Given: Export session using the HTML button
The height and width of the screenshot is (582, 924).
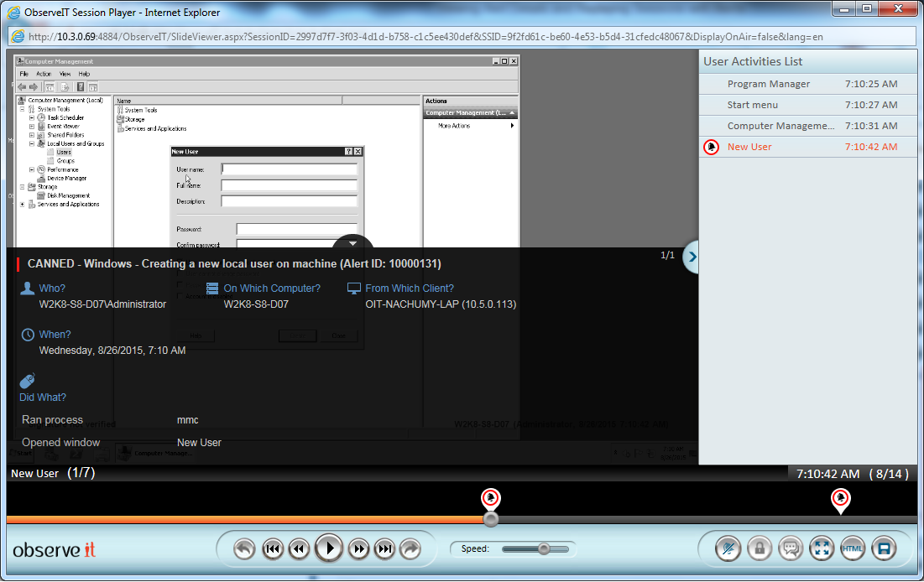Looking at the screenshot, I should tap(852, 549).
